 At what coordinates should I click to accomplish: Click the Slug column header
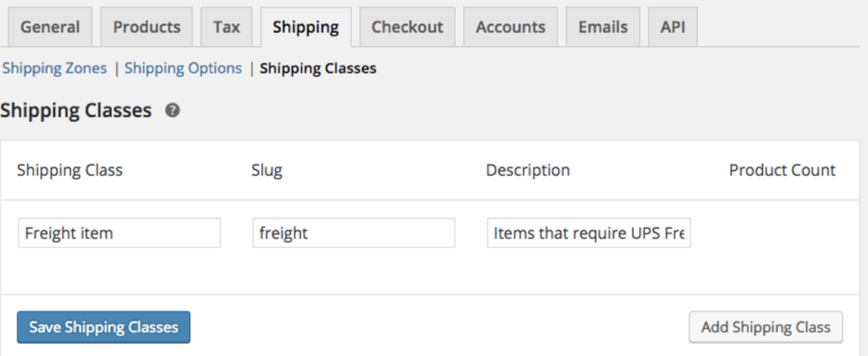click(x=267, y=170)
